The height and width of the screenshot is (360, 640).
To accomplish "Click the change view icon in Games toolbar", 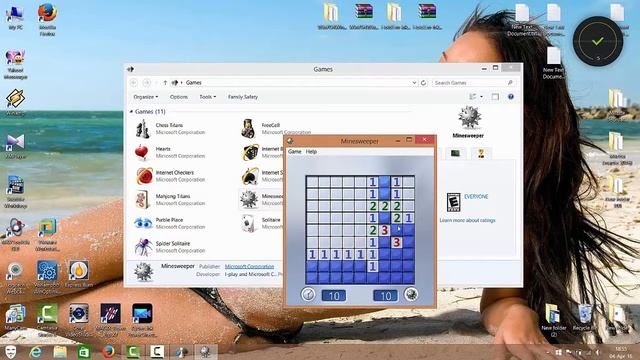I will (473, 97).
